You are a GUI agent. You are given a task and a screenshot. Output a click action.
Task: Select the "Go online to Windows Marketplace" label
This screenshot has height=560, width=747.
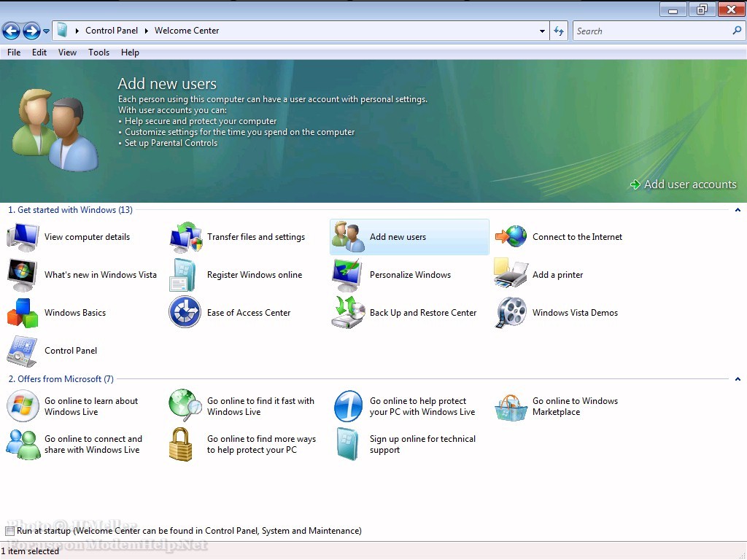(575, 407)
